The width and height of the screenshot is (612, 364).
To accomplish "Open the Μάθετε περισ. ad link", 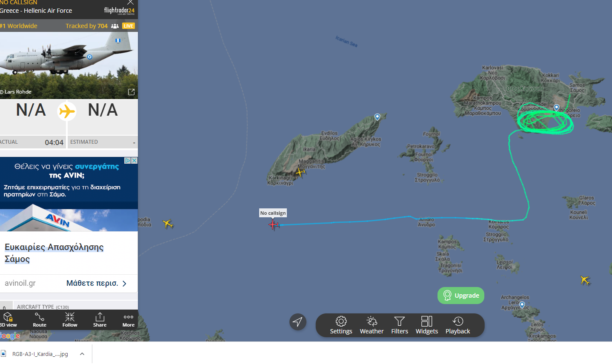I will pos(96,283).
